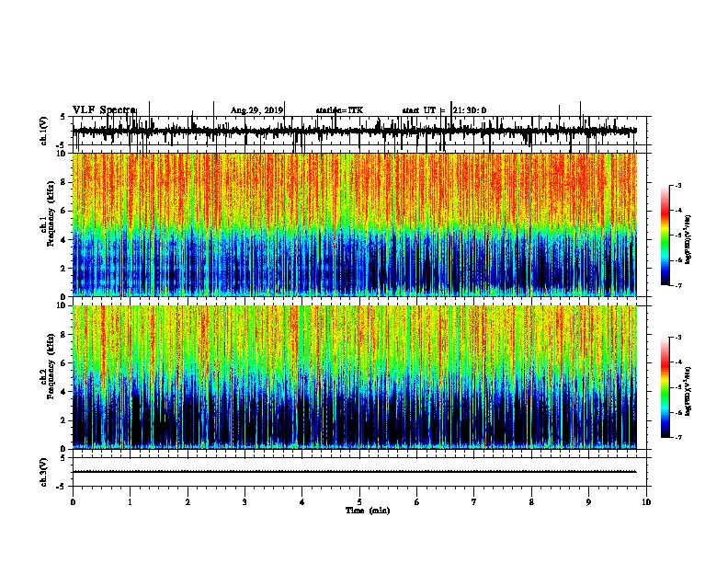Click time axis tick label "6"

[x=417, y=502]
